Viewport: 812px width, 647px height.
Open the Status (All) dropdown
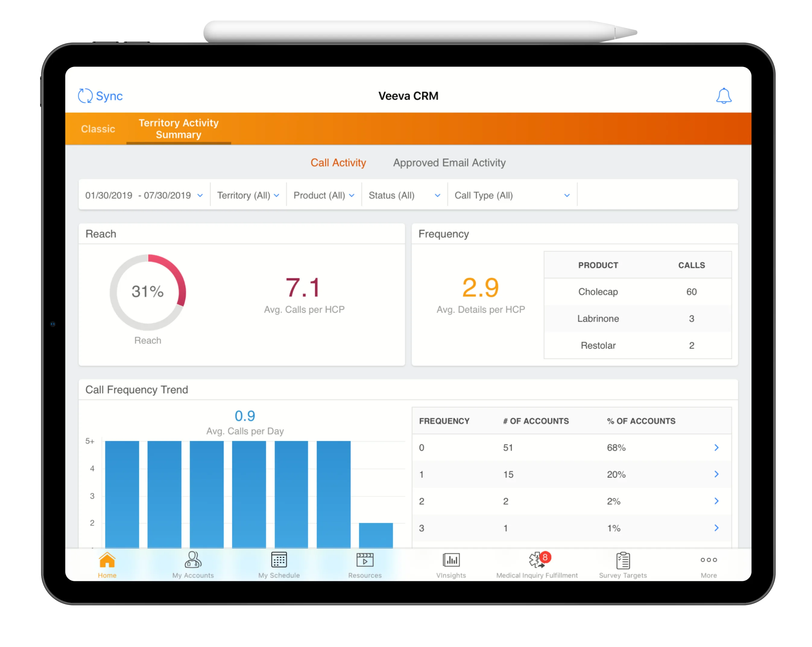pos(405,195)
